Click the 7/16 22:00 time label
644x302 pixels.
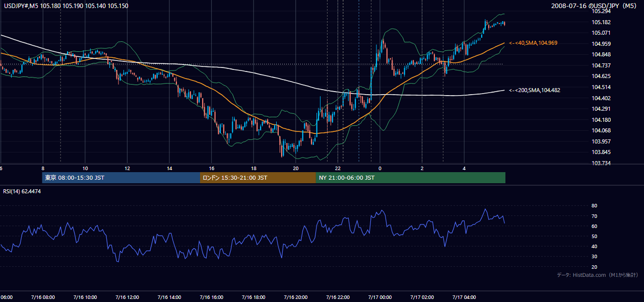point(337,297)
